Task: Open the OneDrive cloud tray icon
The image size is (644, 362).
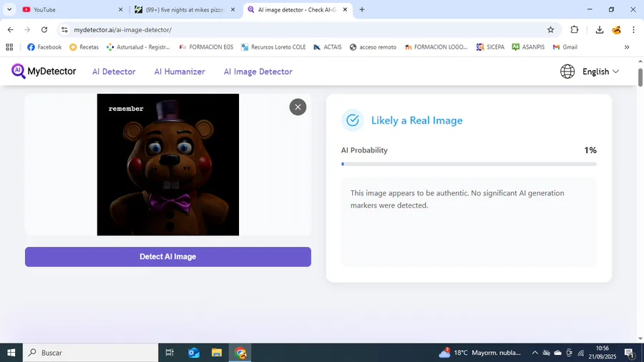Action: pyautogui.click(x=557, y=353)
